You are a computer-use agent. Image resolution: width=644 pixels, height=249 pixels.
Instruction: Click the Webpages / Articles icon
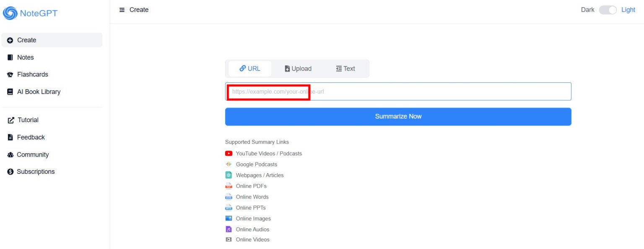229,175
